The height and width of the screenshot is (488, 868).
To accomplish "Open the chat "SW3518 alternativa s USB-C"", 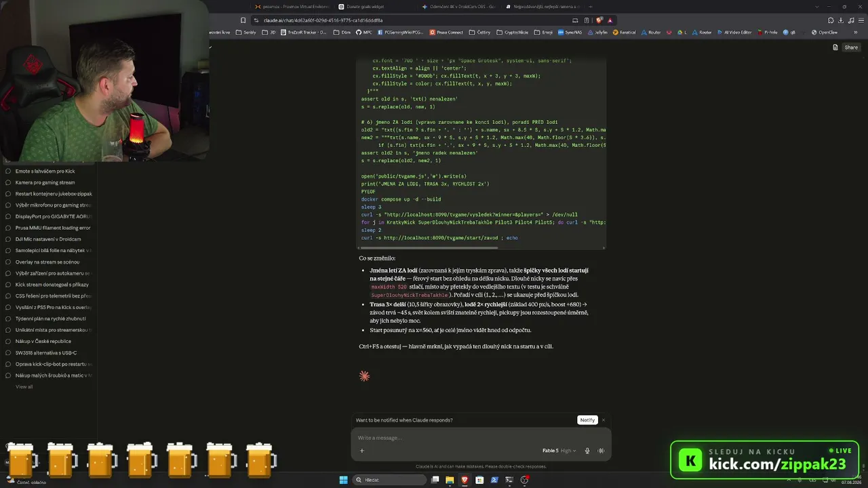I will (x=49, y=352).
